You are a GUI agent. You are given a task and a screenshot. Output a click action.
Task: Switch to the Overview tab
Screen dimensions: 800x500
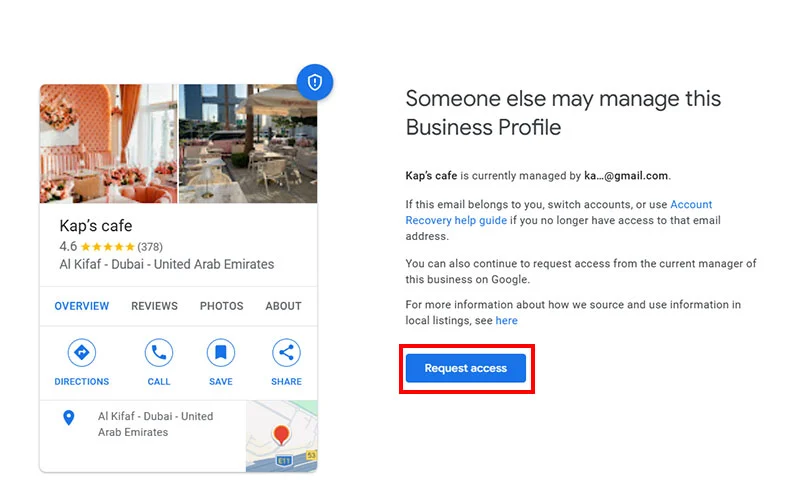[x=82, y=306]
